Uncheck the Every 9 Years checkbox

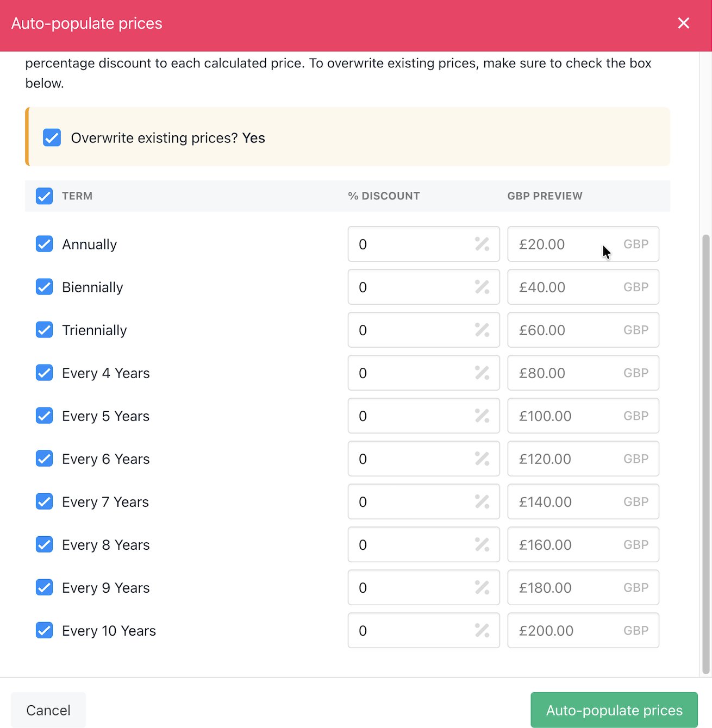pos(45,587)
